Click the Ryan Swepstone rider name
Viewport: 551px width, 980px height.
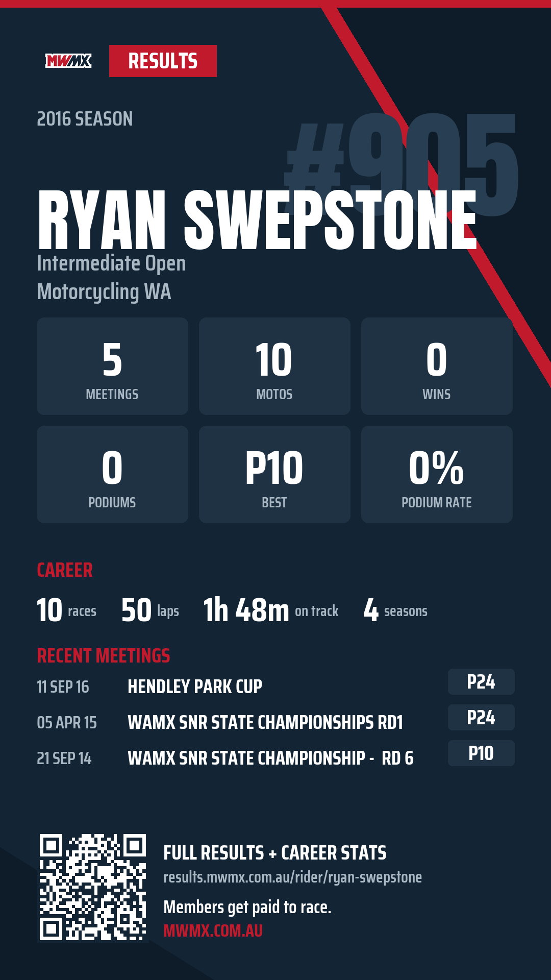[x=257, y=220]
